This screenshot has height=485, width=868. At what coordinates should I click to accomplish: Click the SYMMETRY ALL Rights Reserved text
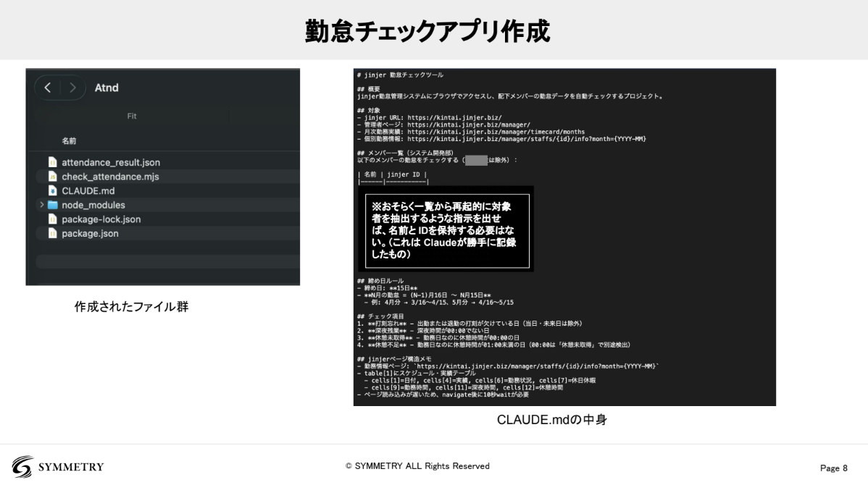pyautogui.click(x=417, y=466)
